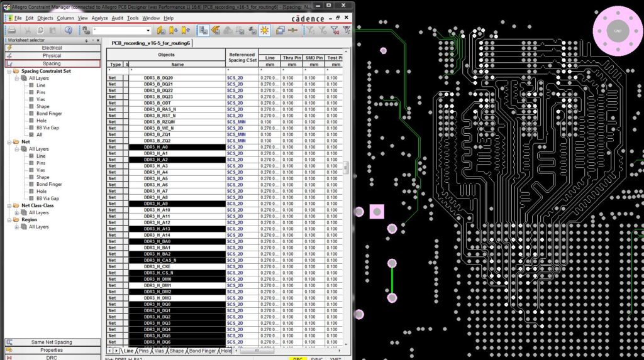The image size is (644, 360).
Task: Open the Physical worksheet section
Action: (x=52, y=56)
